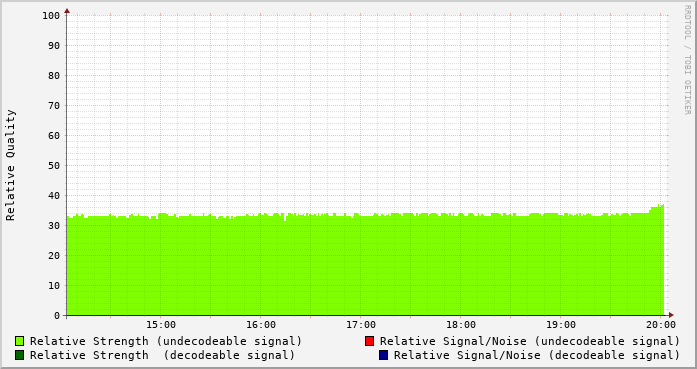This screenshot has height=369, width=697.
Task: Select the 16:00 time axis label
Action: [261, 325]
